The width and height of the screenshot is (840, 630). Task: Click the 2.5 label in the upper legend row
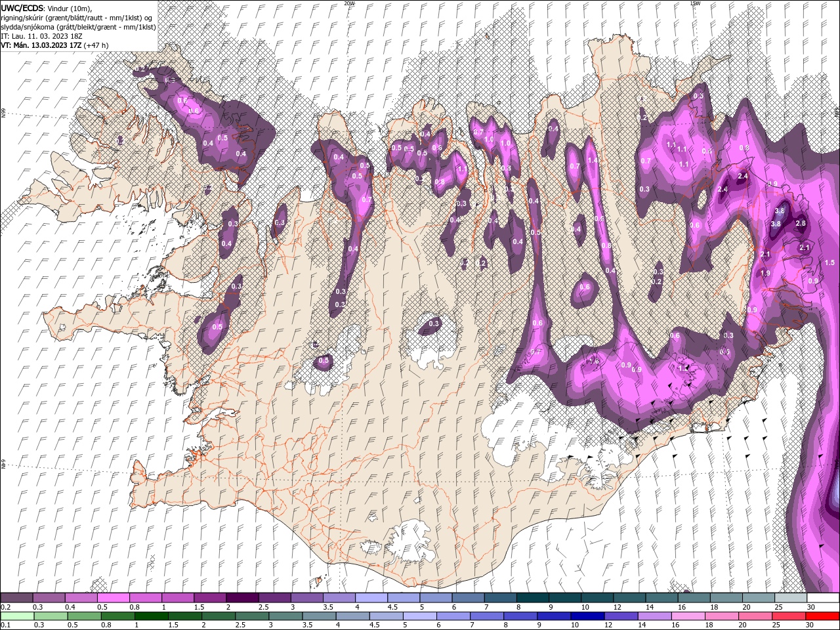click(x=264, y=607)
